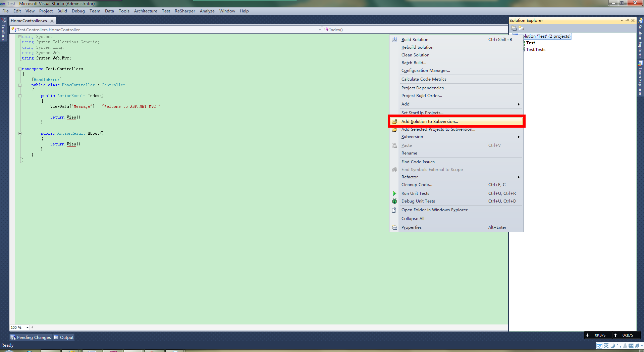This screenshot has width=644, height=352.
Task: Open the Edit menu
Action: coord(17,11)
